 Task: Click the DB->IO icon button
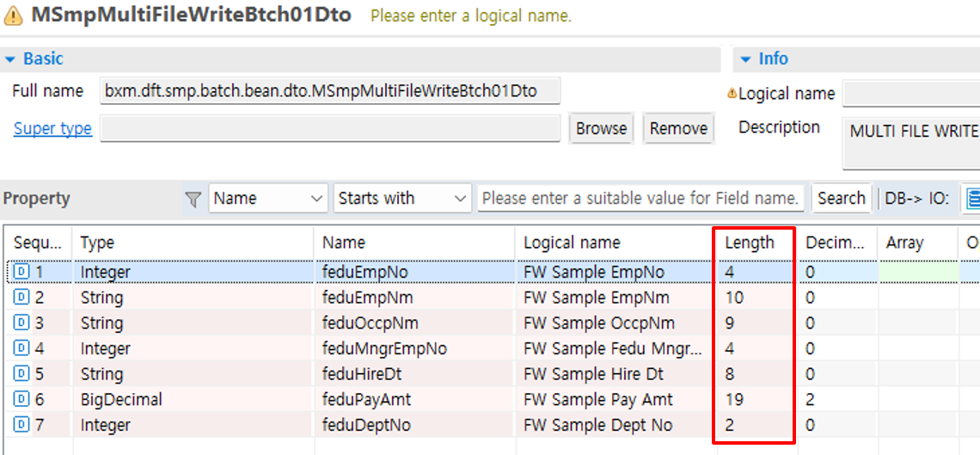point(972,199)
